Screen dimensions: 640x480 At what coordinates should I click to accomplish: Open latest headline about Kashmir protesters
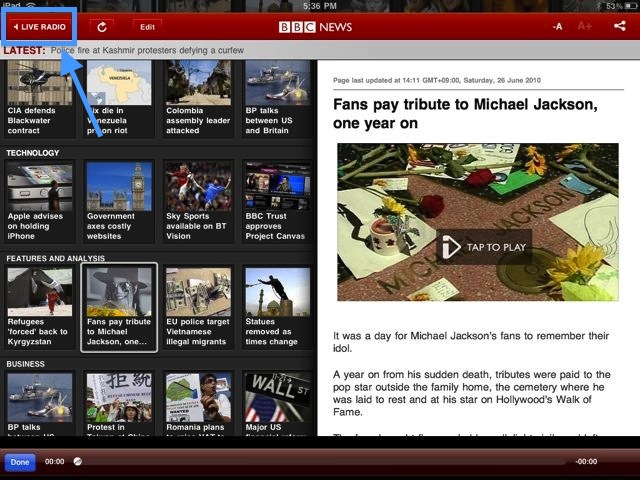click(x=147, y=50)
